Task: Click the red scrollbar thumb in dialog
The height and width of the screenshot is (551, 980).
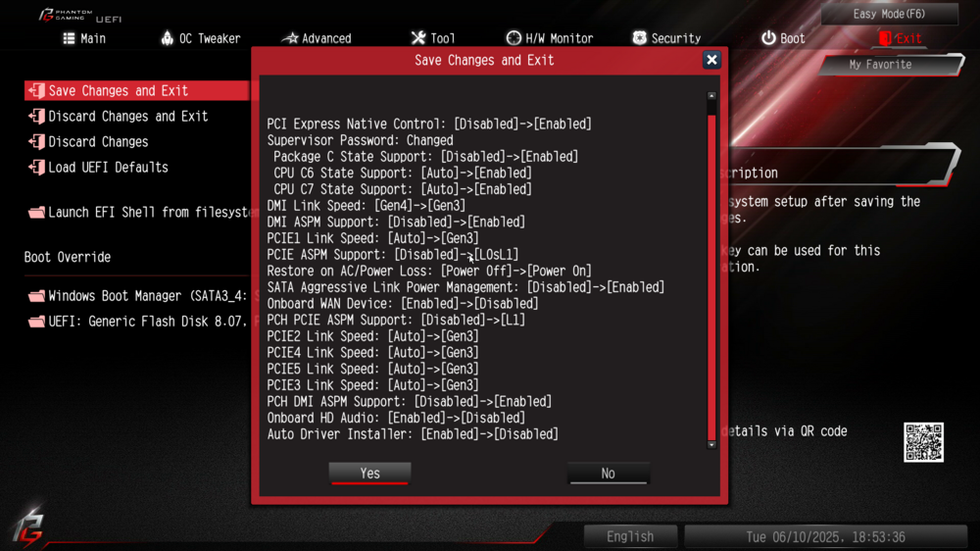Action: coord(711,277)
